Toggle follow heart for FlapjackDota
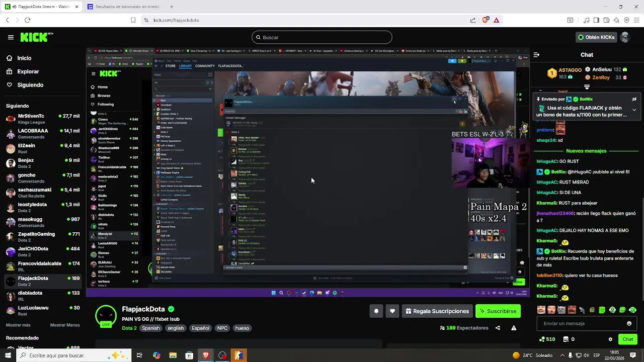This screenshot has width=644, height=362. point(392,311)
